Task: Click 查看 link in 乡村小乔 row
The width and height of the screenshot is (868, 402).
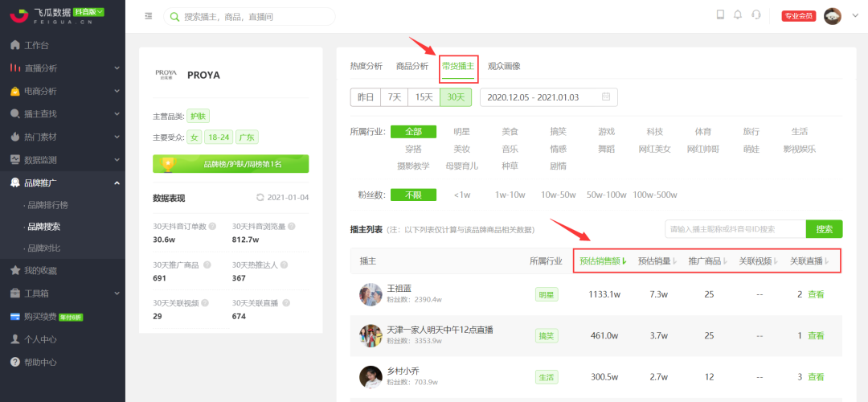Action: point(816,376)
